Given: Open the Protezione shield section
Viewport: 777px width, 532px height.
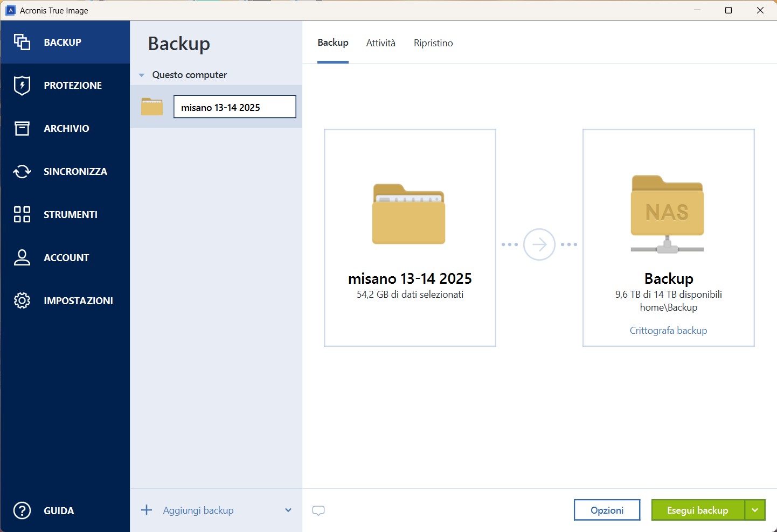Looking at the screenshot, I should 72,86.
